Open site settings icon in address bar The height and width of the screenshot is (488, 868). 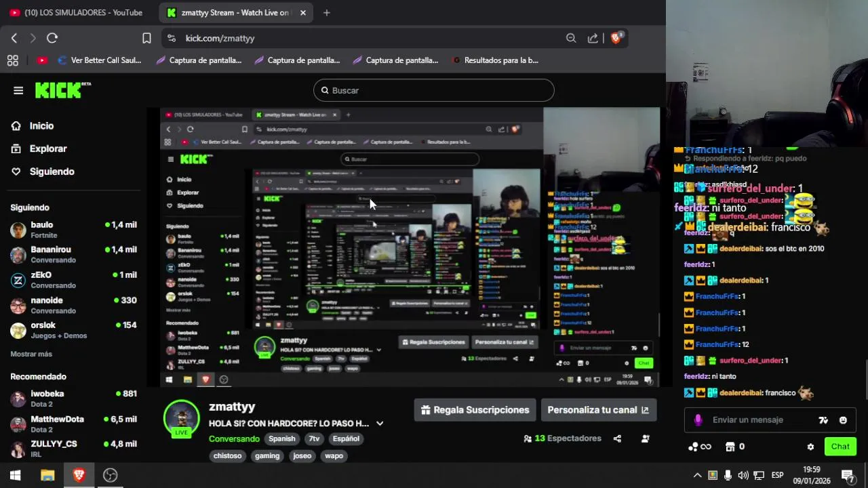pos(171,38)
